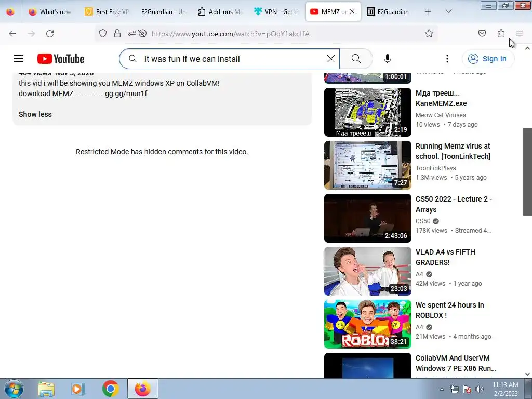Image resolution: width=532 pixels, height=399 pixels.
Task: Open a new tab with plus button
Action: coord(428,12)
